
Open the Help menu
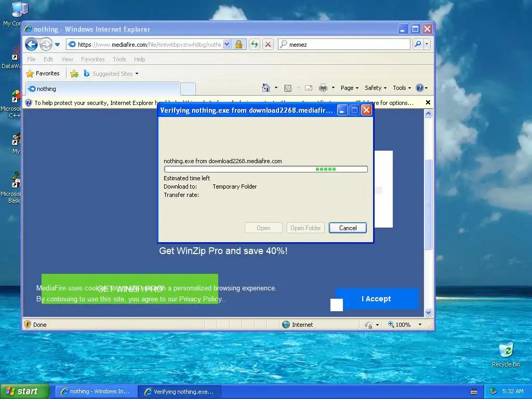[x=139, y=59]
